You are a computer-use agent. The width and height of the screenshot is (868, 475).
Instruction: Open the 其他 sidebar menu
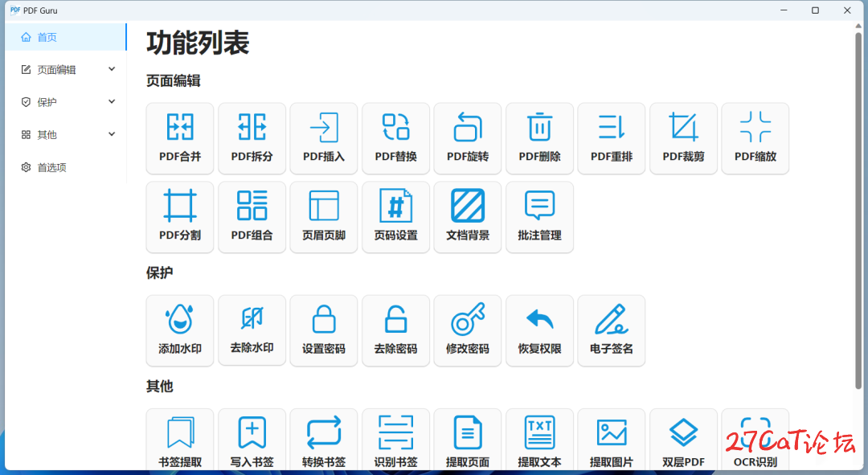coord(66,134)
